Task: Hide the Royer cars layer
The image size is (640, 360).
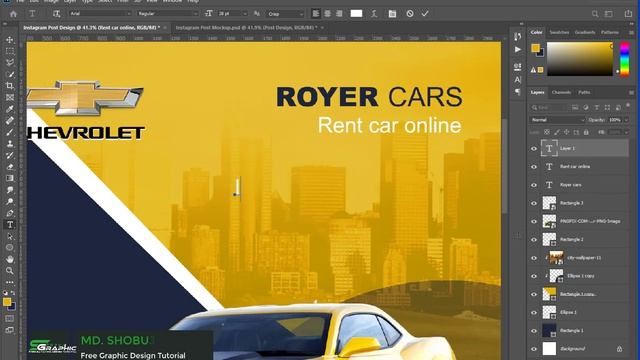Action: 534,185
